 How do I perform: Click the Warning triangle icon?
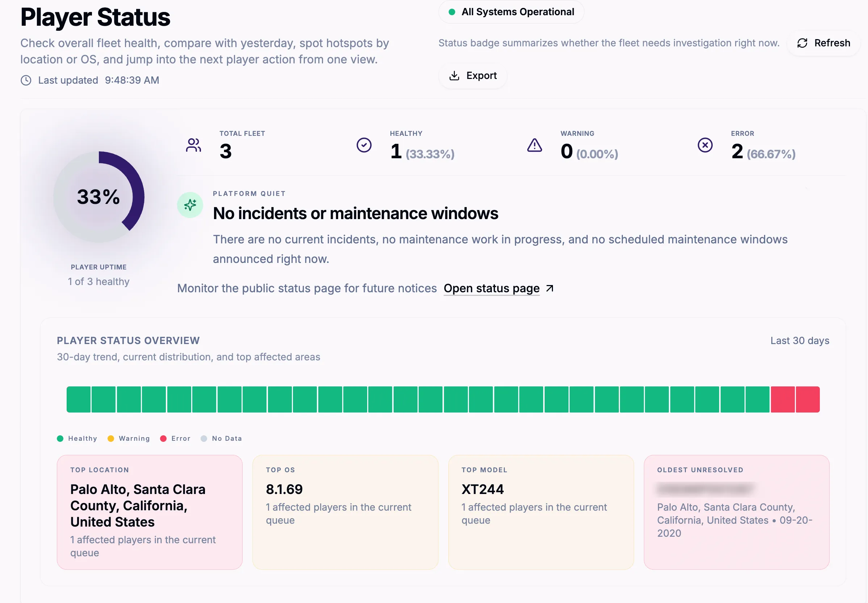534,145
